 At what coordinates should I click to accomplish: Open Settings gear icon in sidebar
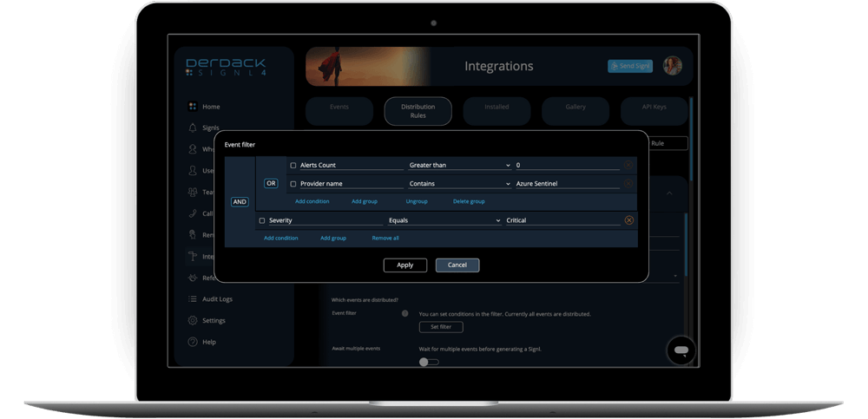(x=193, y=320)
